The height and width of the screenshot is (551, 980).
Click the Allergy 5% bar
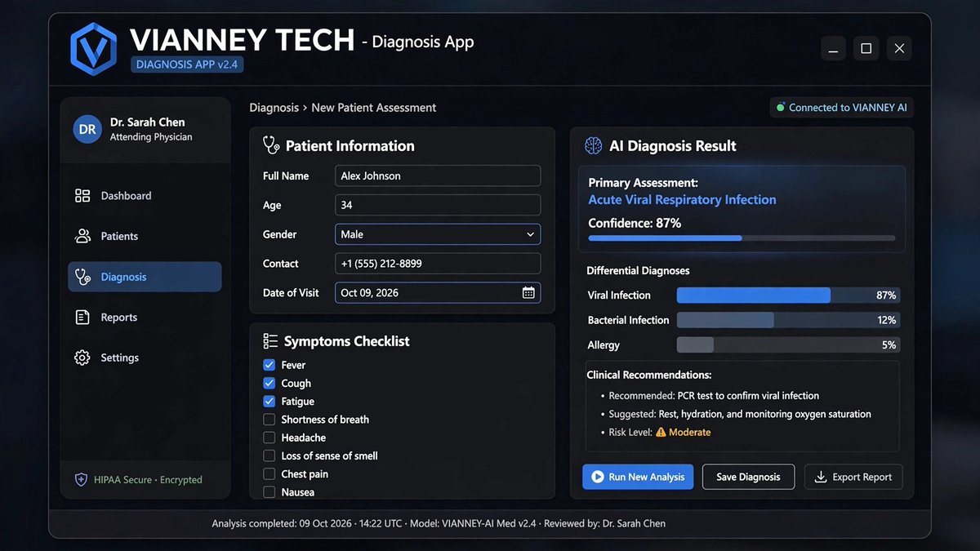788,345
